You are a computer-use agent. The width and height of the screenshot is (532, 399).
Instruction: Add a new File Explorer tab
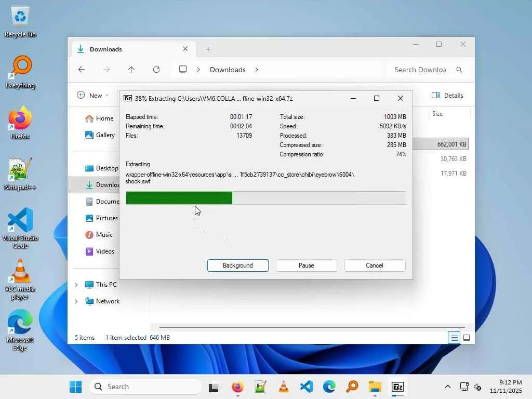(208, 49)
